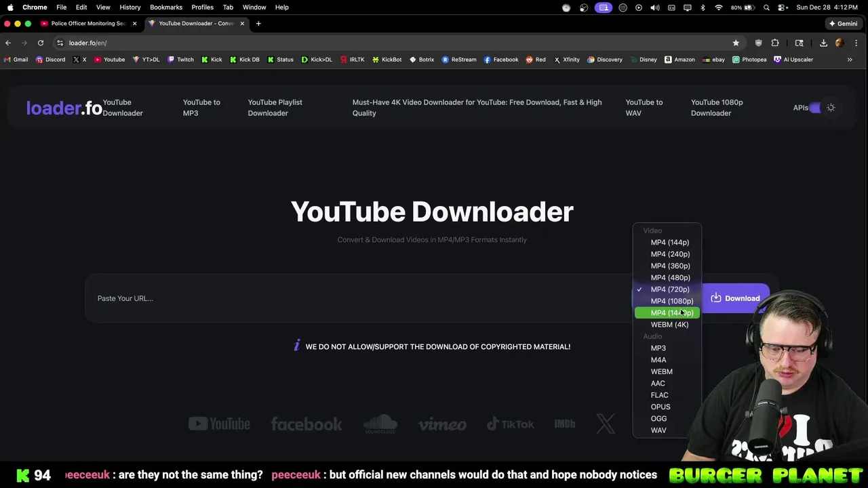Open Photopea bookmark
Viewport: 868px width, 488px height.
[749, 60]
